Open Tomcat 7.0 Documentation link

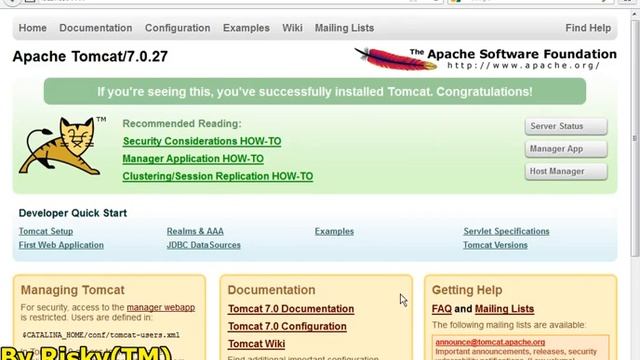coord(291,309)
